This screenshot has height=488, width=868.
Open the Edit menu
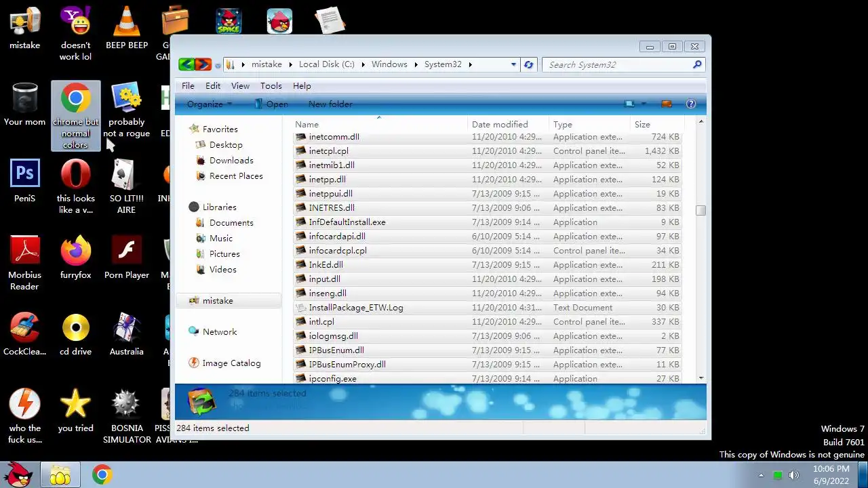pyautogui.click(x=213, y=86)
